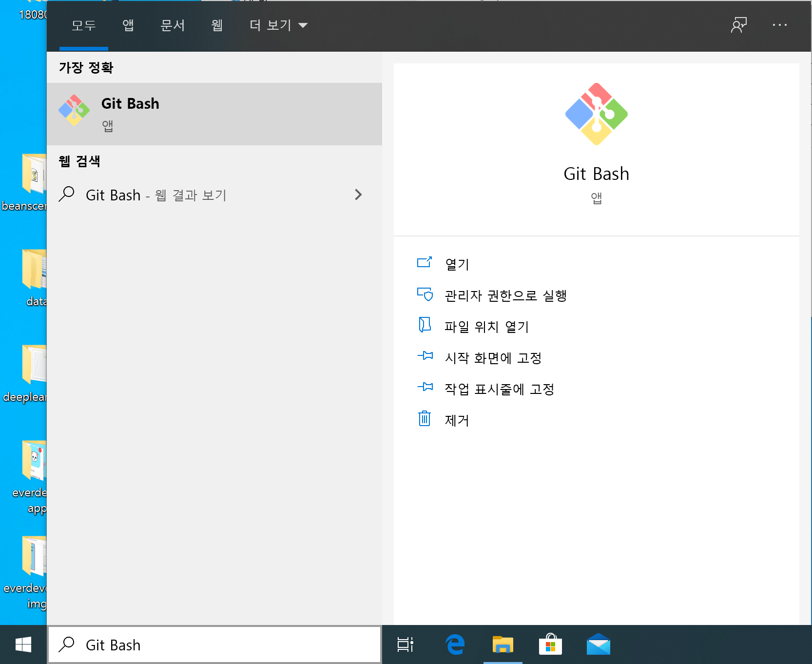
Task: Open the three-dot options menu
Action: (x=780, y=25)
